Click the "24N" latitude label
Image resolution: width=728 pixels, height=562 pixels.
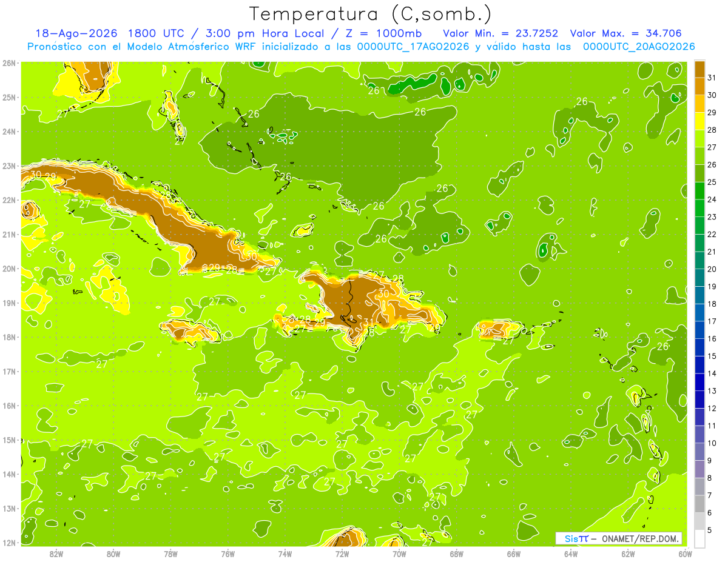(8, 132)
